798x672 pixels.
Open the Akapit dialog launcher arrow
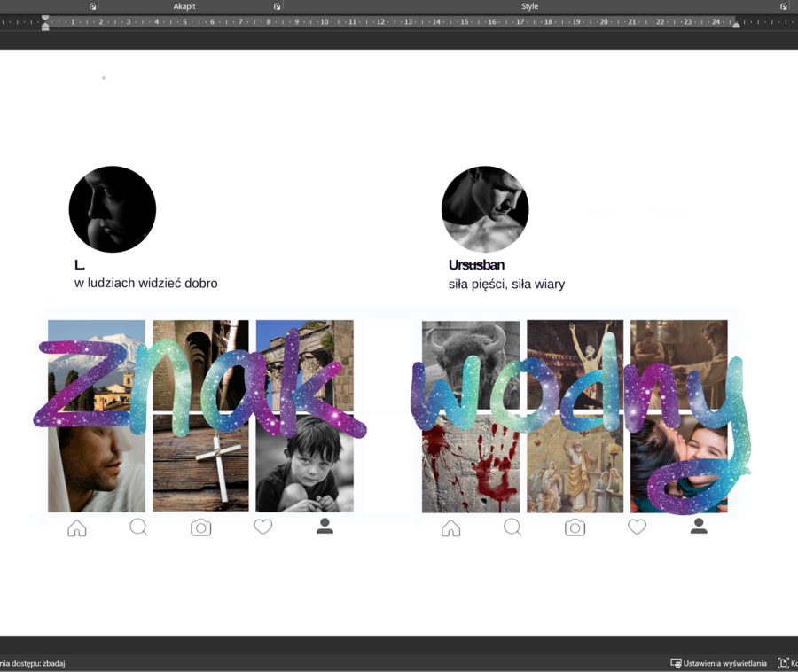click(276, 6)
